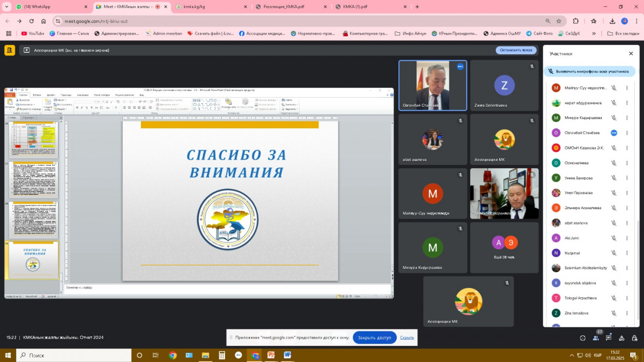The width and height of the screenshot is (644, 362).
Task: Switch to the Резолюция_КМКА.pdf tab
Action: click(x=290, y=7)
